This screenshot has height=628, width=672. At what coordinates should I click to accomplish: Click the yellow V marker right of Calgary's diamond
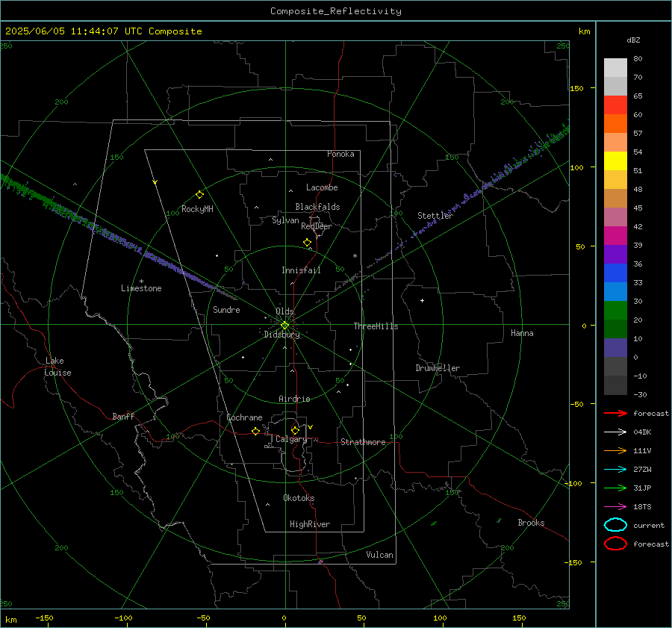pyautogui.click(x=311, y=427)
